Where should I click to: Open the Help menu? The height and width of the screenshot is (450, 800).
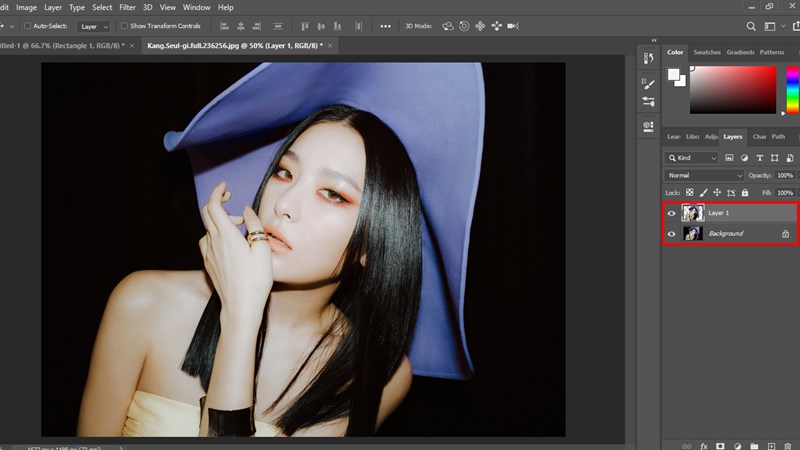tap(226, 8)
